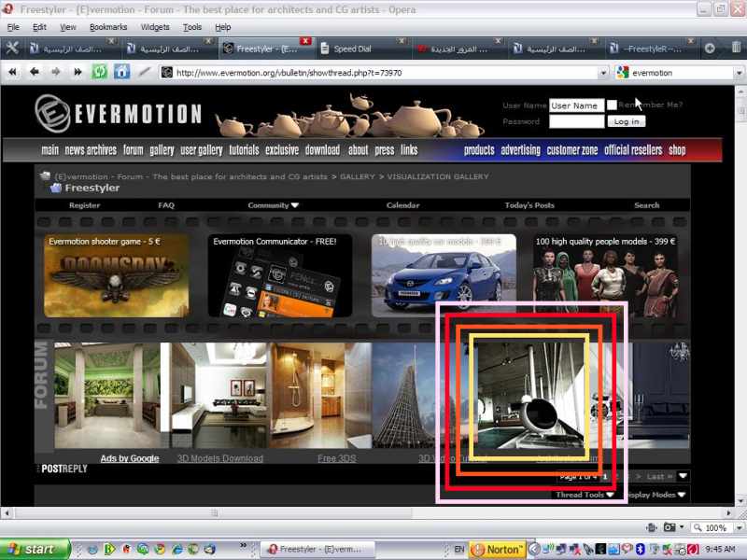Open the Help menu
Viewport: 747px width, 560px height.
(x=223, y=27)
